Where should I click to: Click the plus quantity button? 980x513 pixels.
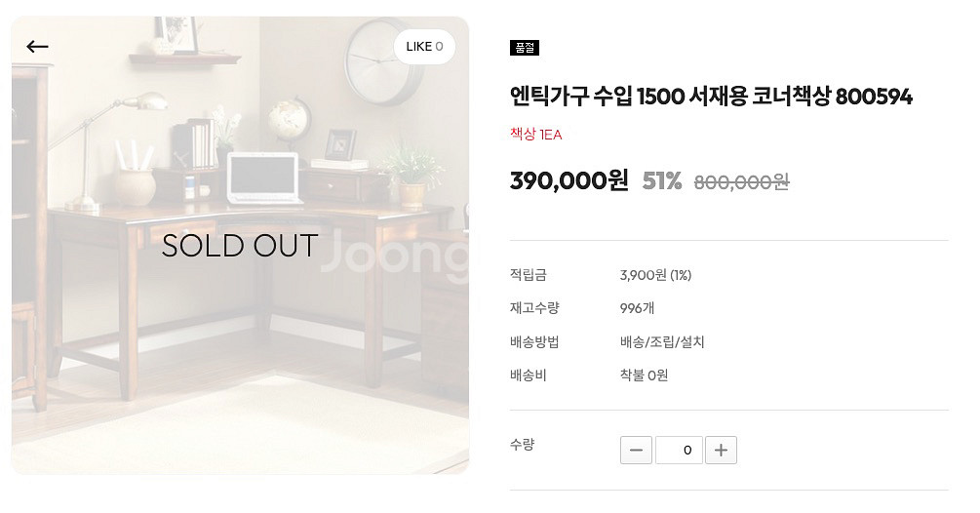pos(721,450)
